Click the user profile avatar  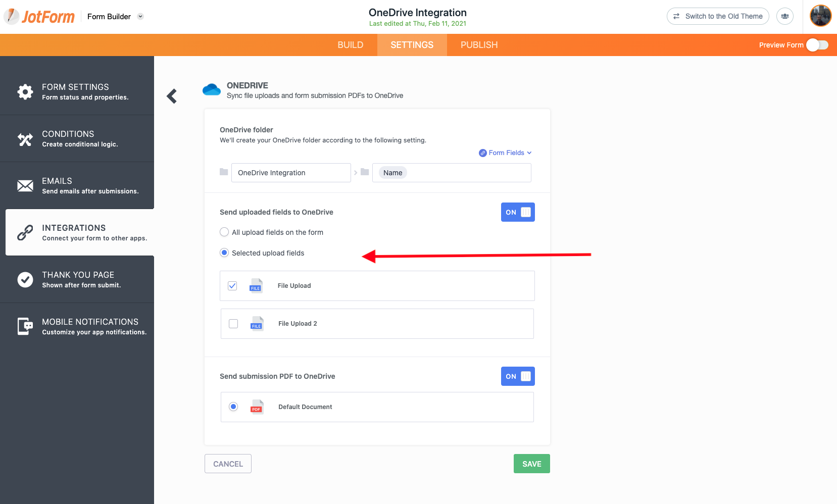pos(820,16)
